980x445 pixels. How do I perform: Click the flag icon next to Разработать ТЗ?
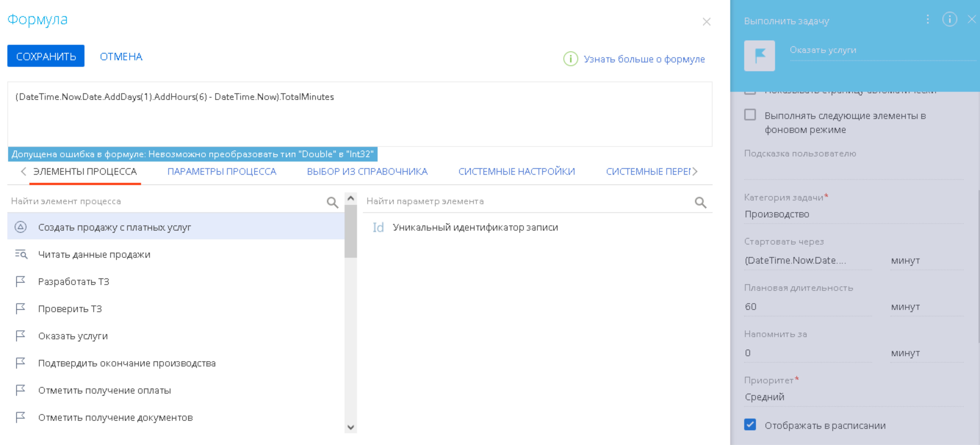point(20,281)
